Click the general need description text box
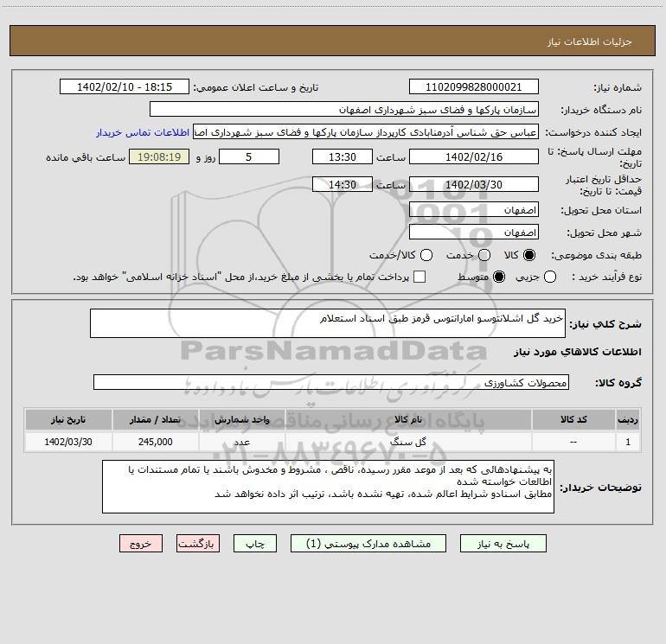 coord(328,323)
